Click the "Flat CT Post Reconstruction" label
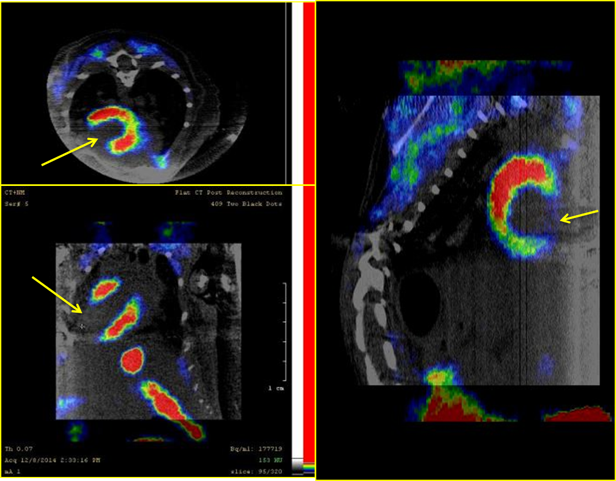This screenshot has height=481, width=616. tap(234, 192)
